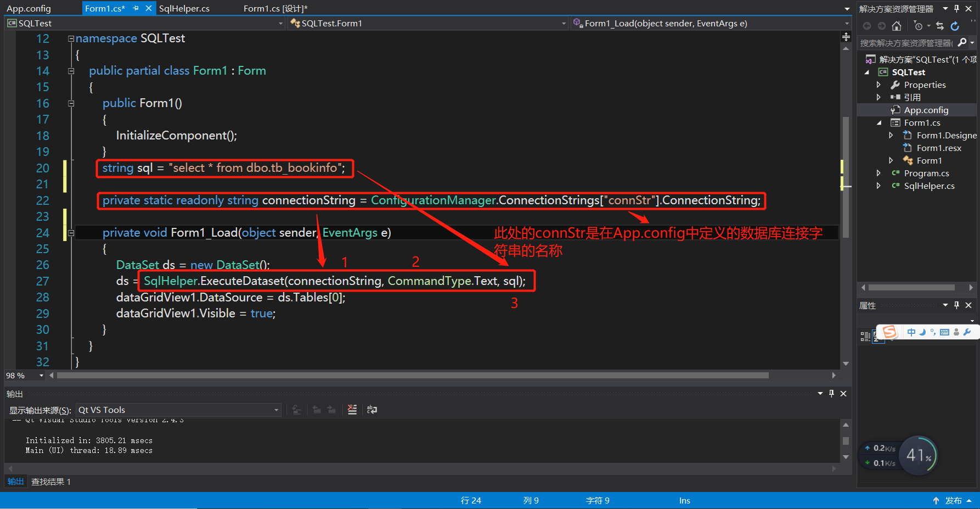
Task: Open Sogou toolbox wrench icon
Action: point(967,332)
